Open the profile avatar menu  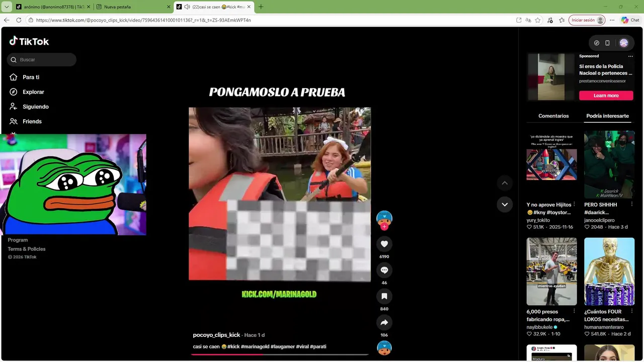click(x=624, y=43)
